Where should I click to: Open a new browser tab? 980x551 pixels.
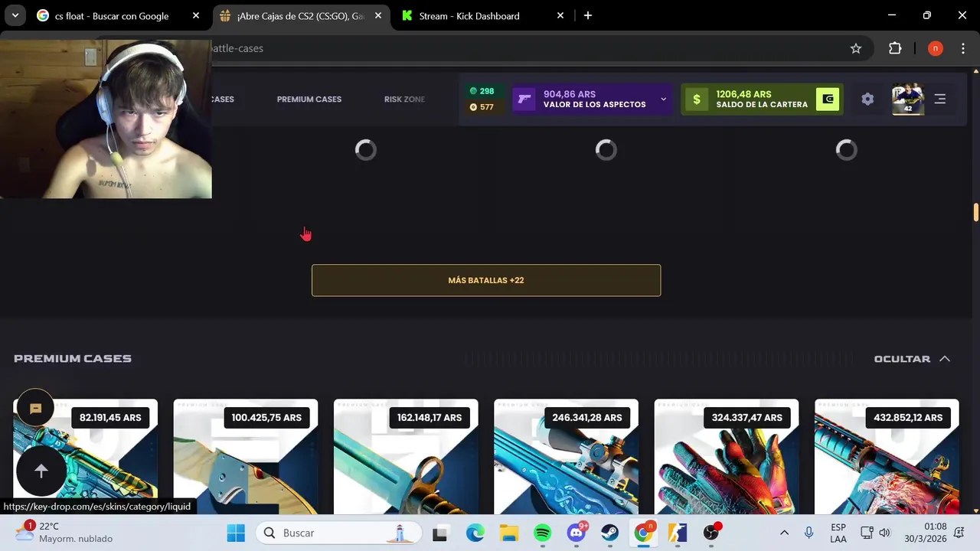point(588,15)
